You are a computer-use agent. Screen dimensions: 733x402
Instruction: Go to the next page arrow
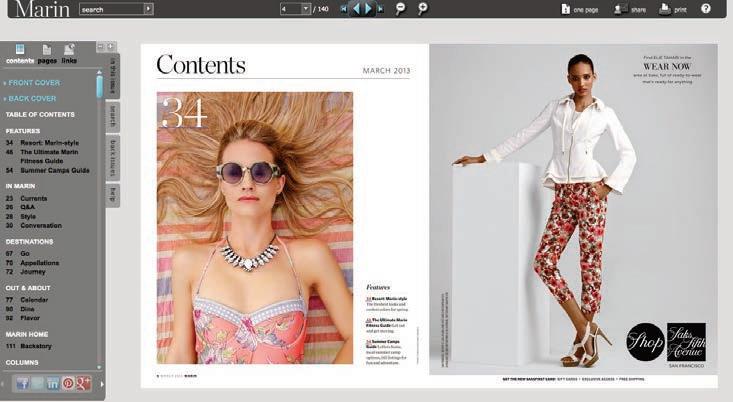click(368, 8)
